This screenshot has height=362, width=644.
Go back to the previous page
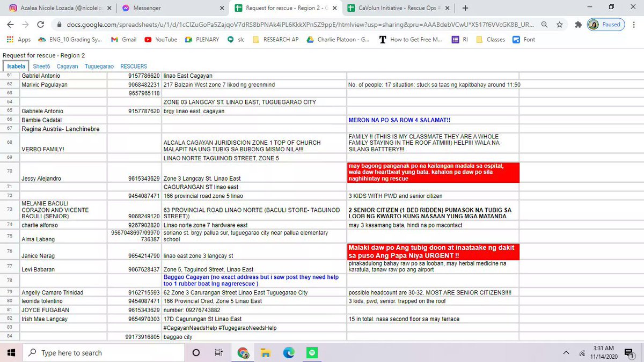point(11,25)
